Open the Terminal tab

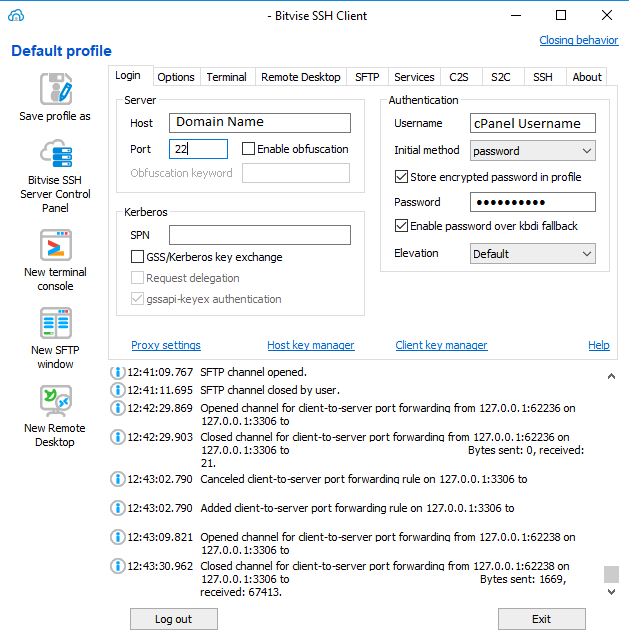[226, 77]
